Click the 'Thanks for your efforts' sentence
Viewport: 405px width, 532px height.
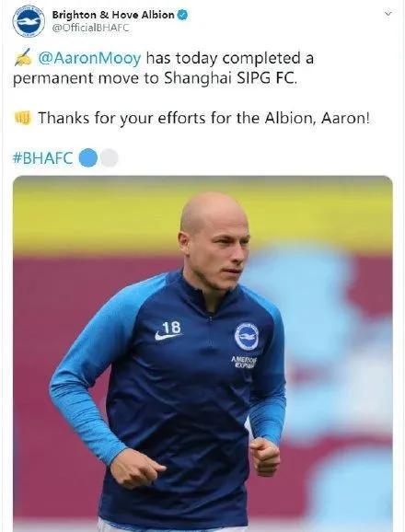[203, 119]
